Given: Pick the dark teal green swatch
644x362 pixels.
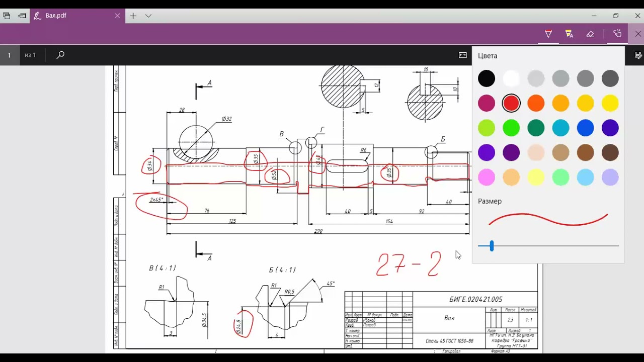Looking at the screenshot, I should click(x=536, y=128).
